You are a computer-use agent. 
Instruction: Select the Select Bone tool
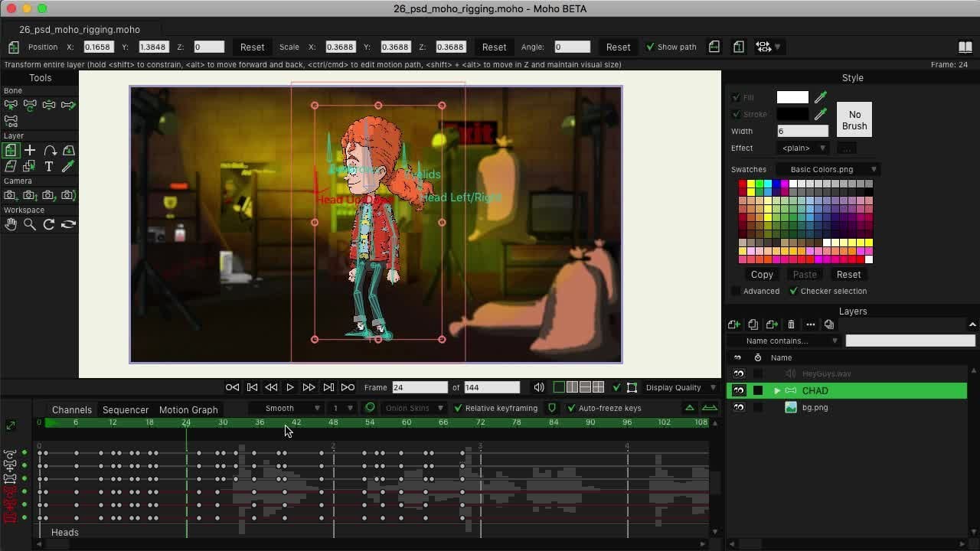pos(11,105)
